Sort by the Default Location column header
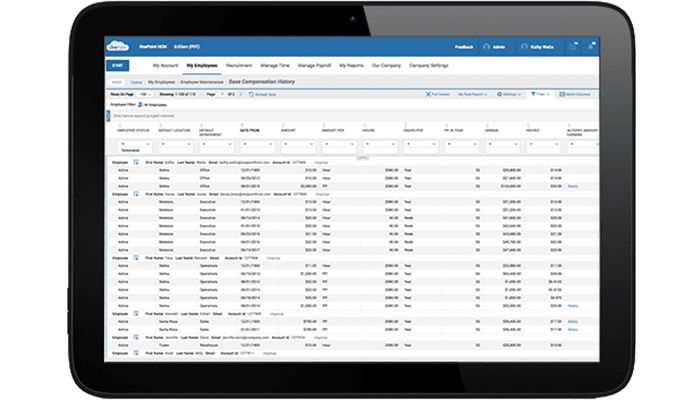Screen dimensions: 700x400 point(174,130)
